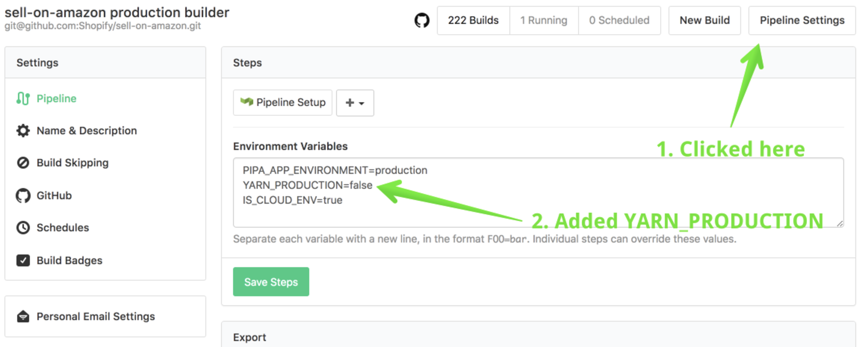Click the PIPA_APP_ENVIRONMENT=production line

tap(335, 170)
